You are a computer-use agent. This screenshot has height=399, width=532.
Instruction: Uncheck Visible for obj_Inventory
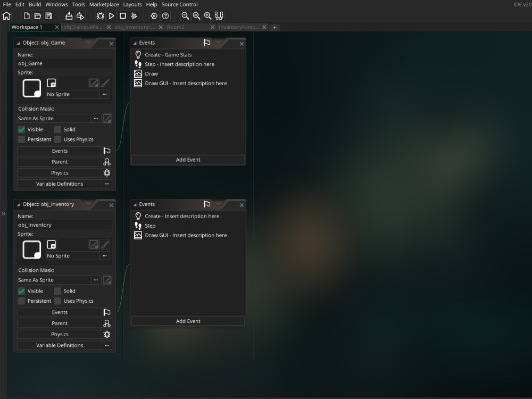click(x=21, y=291)
